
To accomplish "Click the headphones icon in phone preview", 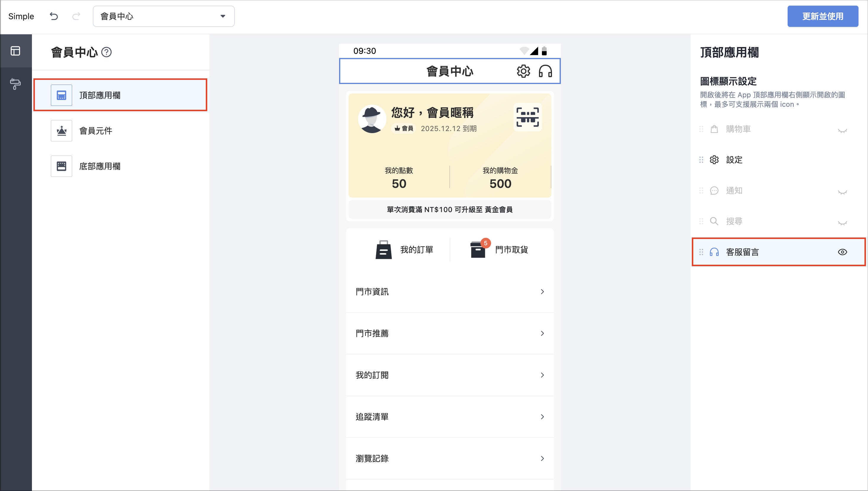I will point(545,71).
